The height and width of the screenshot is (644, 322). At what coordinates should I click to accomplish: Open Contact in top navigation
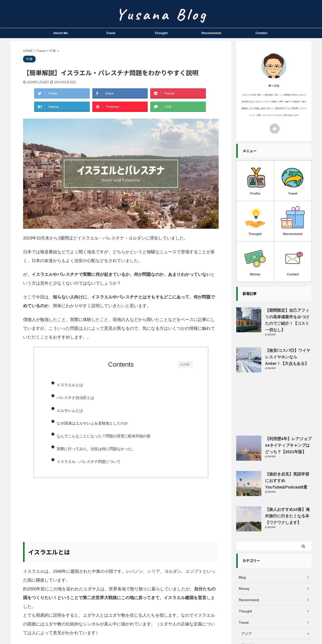click(x=261, y=33)
